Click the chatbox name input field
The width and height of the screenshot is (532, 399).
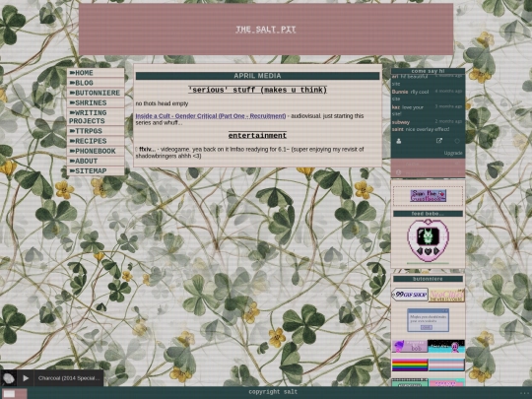tap(428, 164)
